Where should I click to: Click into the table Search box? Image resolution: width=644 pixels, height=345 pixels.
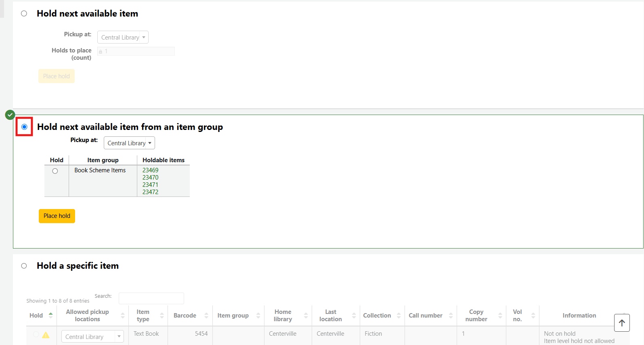151,298
